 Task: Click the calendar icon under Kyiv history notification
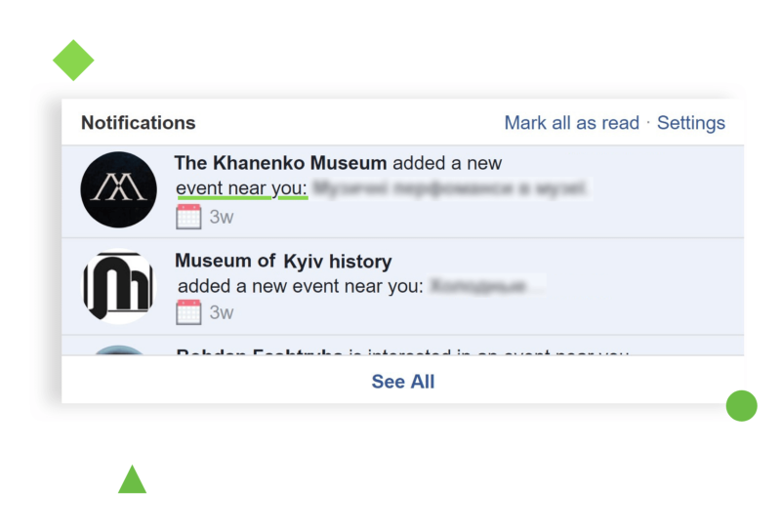(188, 312)
